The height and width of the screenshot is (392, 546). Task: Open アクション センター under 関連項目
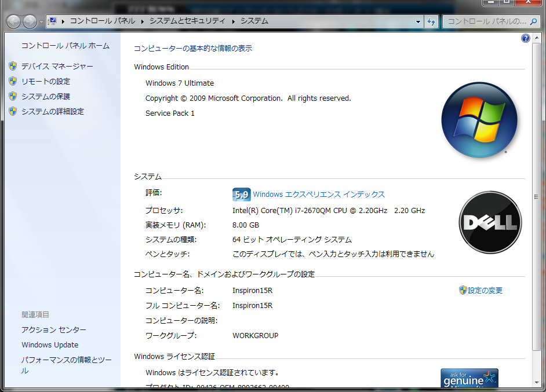coord(54,329)
